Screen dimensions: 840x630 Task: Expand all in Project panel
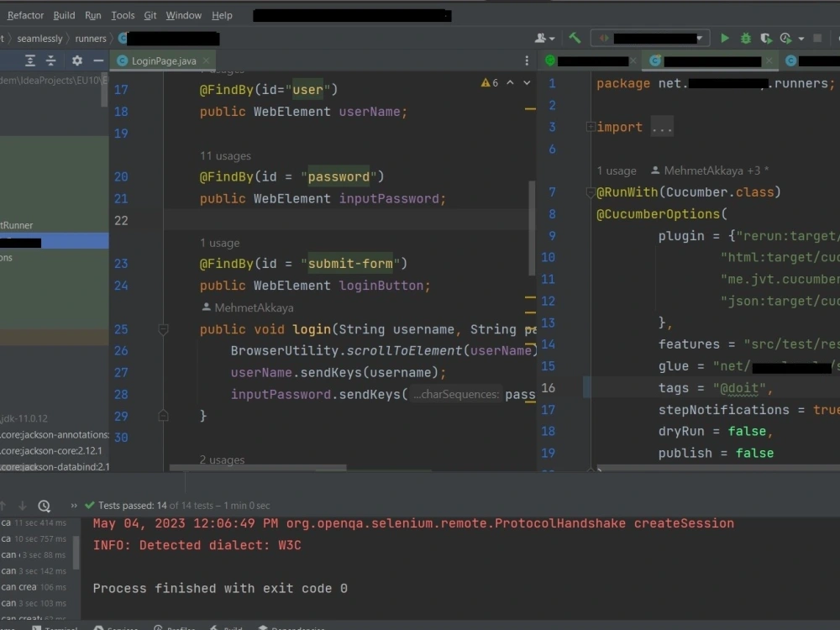[x=30, y=60]
